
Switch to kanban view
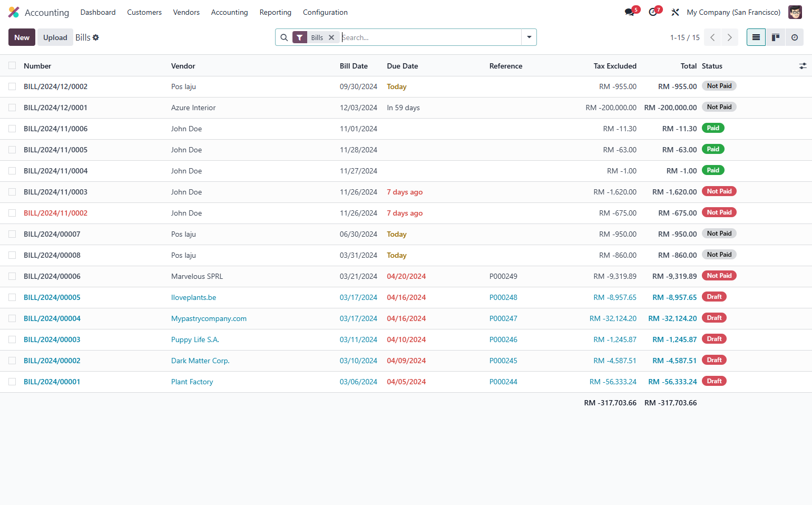pyautogui.click(x=776, y=37)
